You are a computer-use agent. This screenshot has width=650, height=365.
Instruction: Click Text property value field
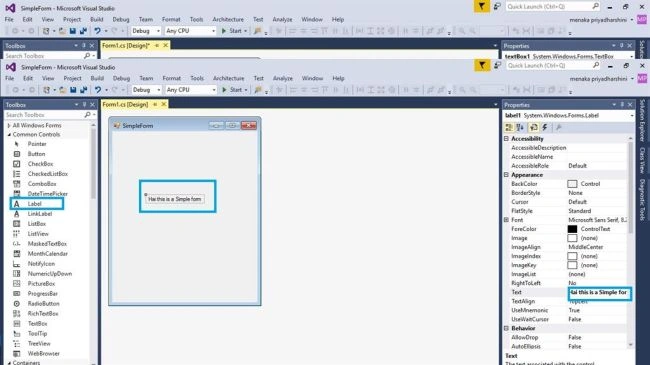599,293
